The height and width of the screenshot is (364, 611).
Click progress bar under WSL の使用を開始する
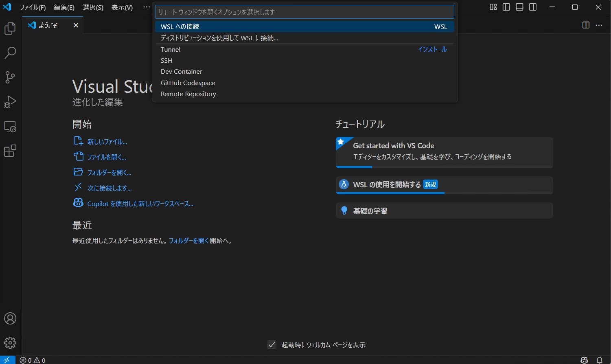[444, 193]
